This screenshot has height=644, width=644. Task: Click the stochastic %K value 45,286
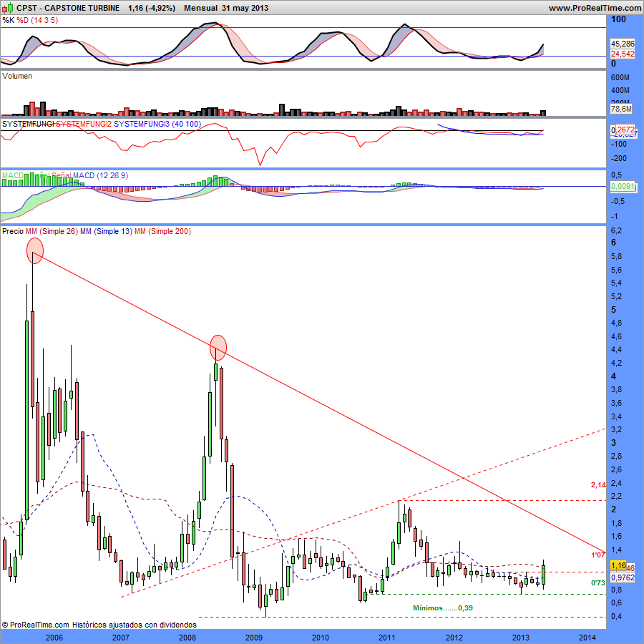[623, 44]
